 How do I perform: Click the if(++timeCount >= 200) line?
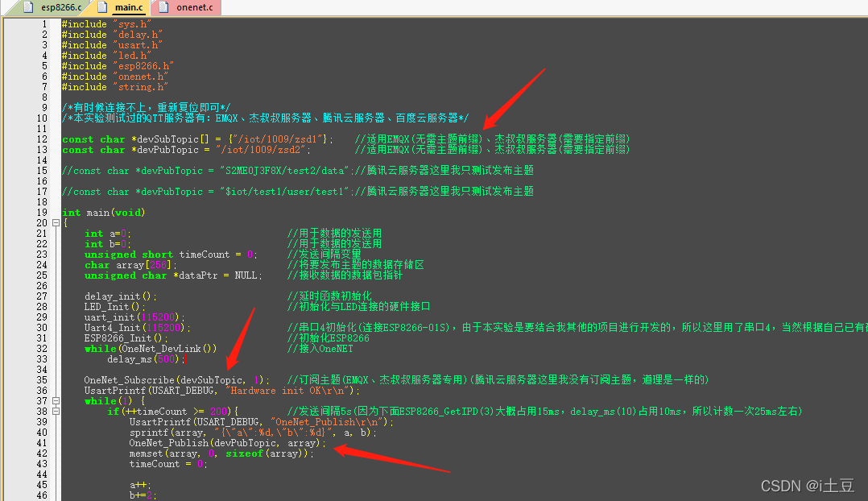click(x=173, y=412)
